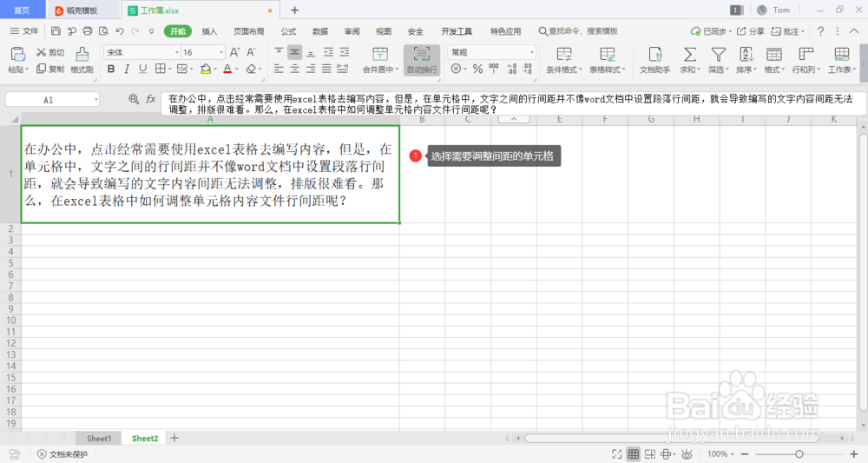Click the eraser clear-format icon

251,69
